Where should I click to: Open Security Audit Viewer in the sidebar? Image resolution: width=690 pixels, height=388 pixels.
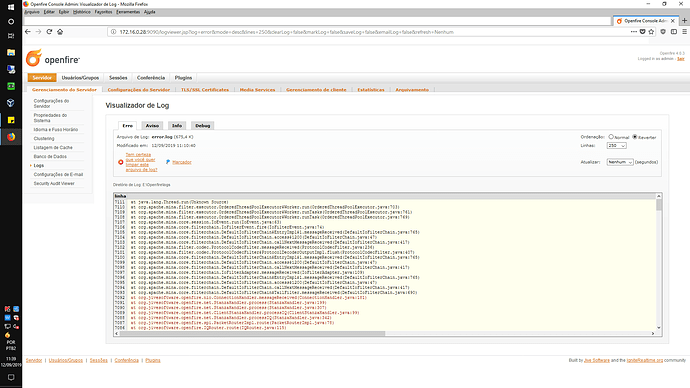(54, 183)
